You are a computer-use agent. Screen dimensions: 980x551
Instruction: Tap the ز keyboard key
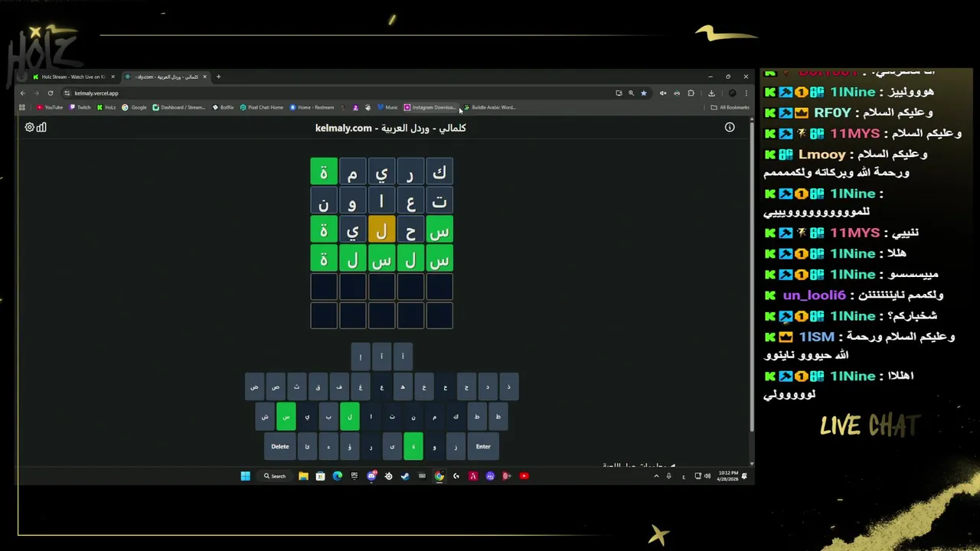pyautogui.click(x=456, y=446)
